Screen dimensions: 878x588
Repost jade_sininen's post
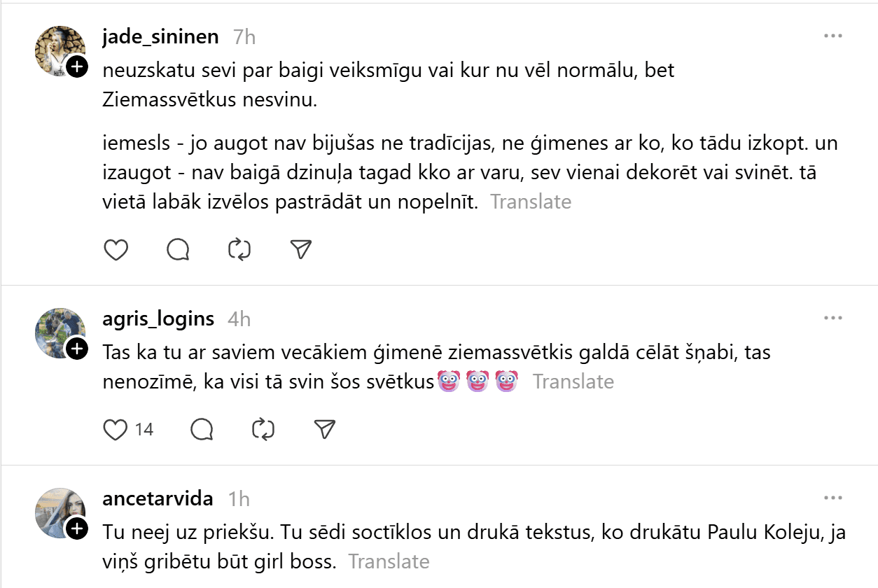tap(239, 250)
